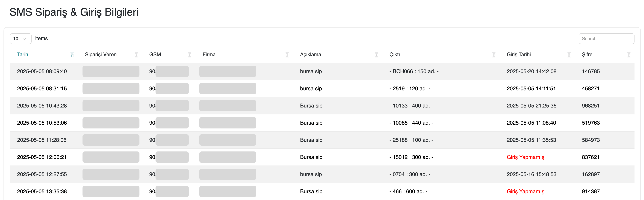The image size is (644, 200).
Task: Click password 146785 cell
Action: [591, 72]
